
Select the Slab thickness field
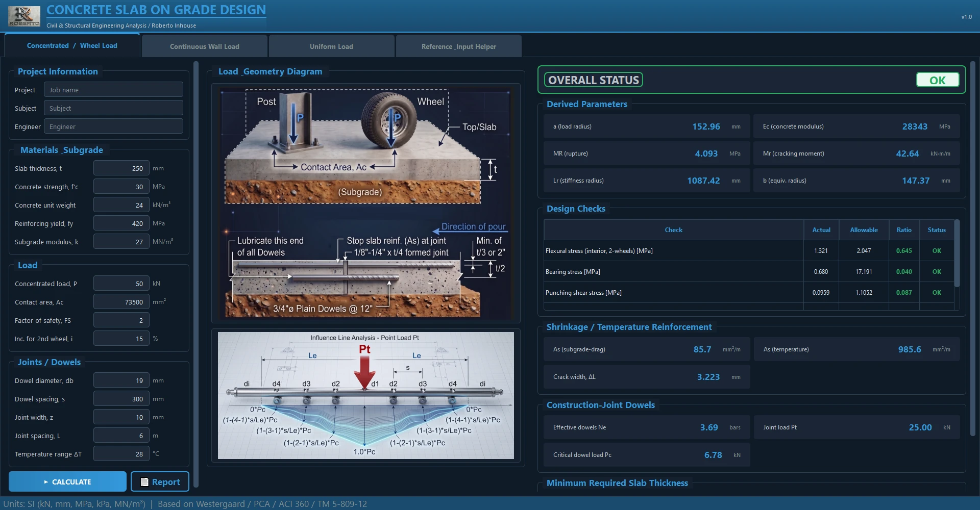click(x=121, y=168)
